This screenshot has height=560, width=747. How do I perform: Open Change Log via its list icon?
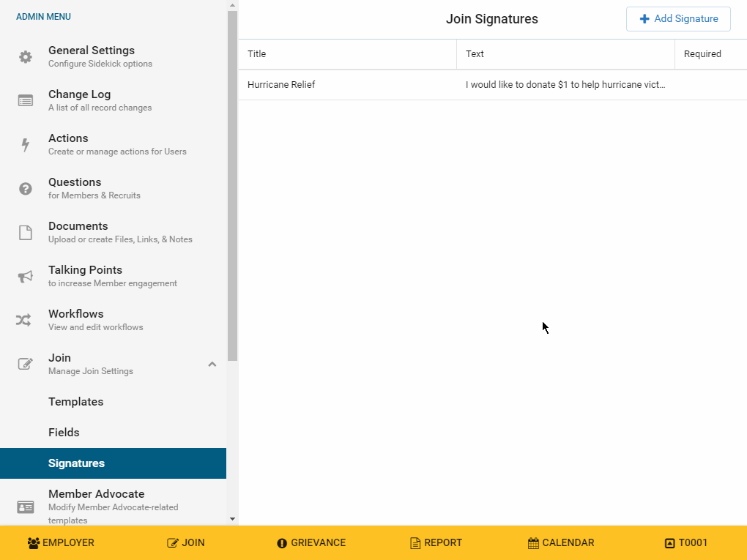tap(26, 101)
